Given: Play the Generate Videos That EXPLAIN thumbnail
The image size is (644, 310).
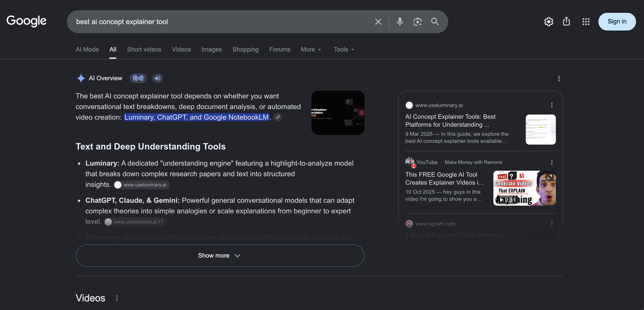Looking at the screenshot, I should click(524, 188).
